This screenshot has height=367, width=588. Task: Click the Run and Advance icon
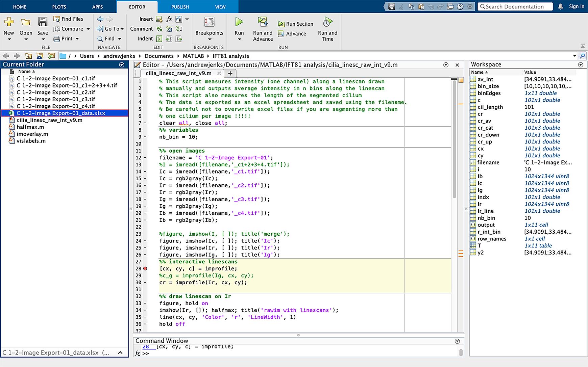point(263,22)
